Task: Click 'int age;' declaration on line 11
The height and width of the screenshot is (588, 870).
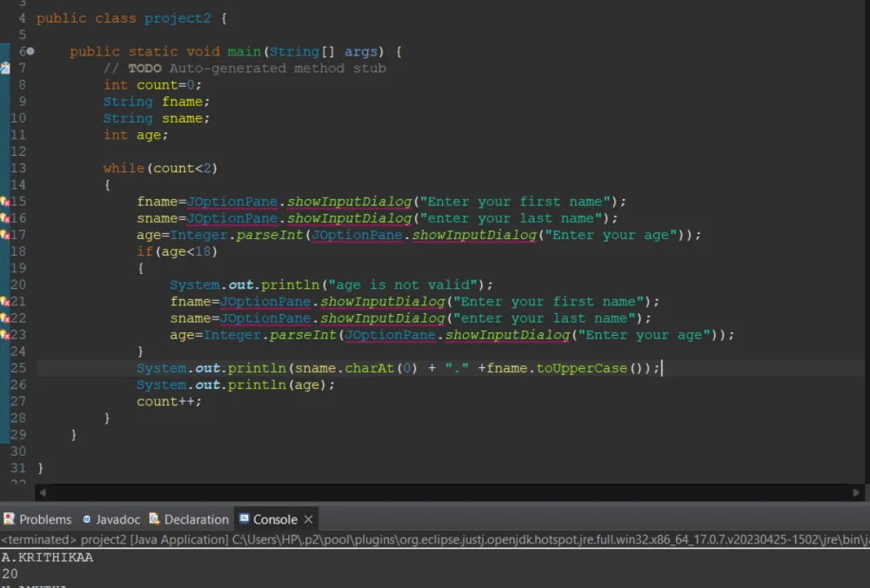Action: point(136,135)
